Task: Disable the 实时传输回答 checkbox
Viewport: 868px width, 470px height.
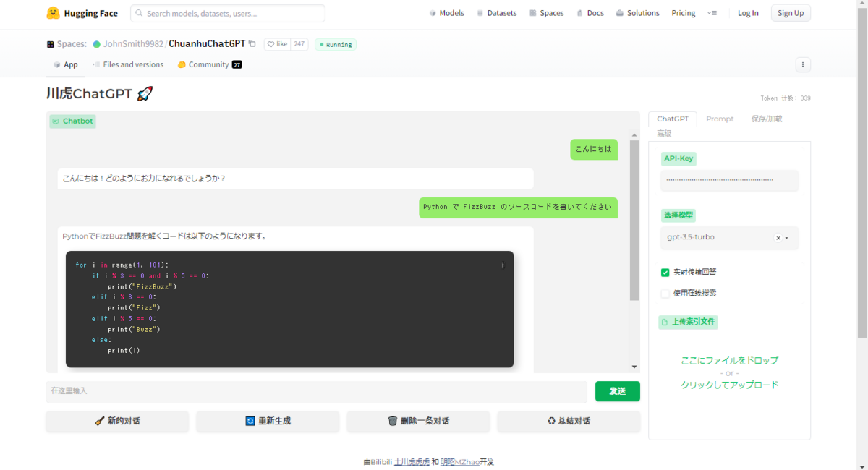Action: [665, 273]
